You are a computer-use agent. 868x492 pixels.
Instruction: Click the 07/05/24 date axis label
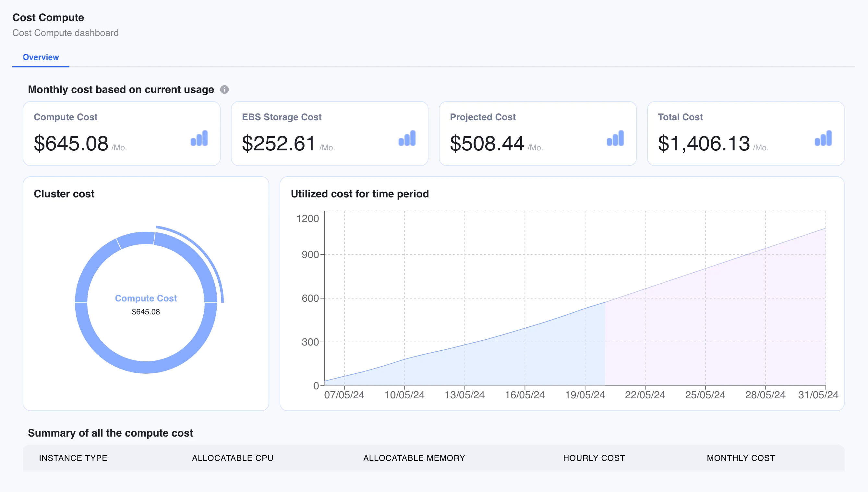[x=344, y=395]
